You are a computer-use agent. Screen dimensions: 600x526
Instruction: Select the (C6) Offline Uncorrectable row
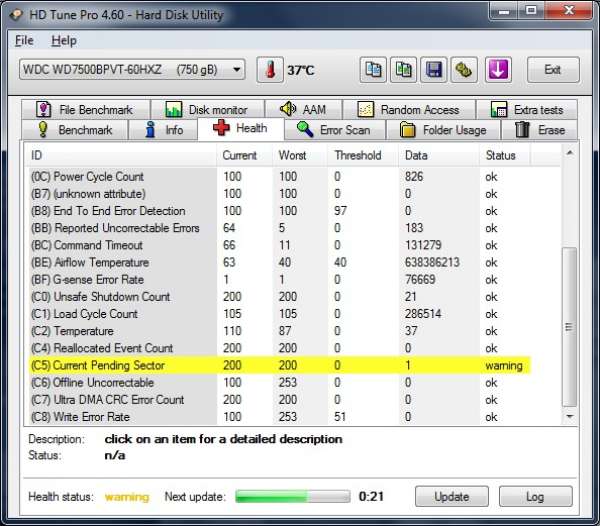tap(278, 383)
